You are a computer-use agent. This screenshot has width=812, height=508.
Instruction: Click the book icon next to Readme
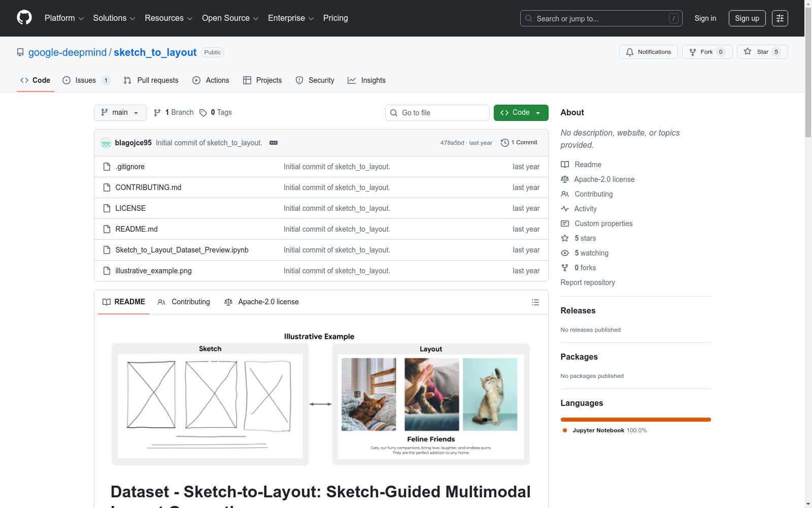point(565,165)
